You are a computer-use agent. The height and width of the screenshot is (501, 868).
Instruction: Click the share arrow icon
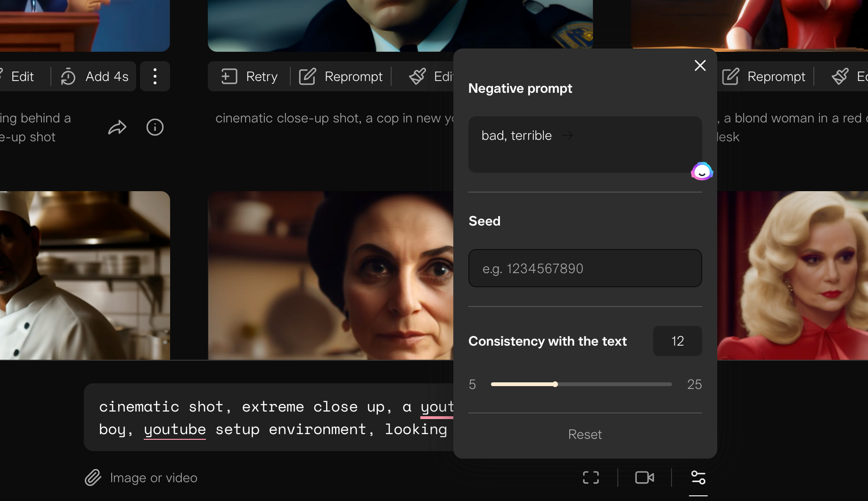(117, 128)
